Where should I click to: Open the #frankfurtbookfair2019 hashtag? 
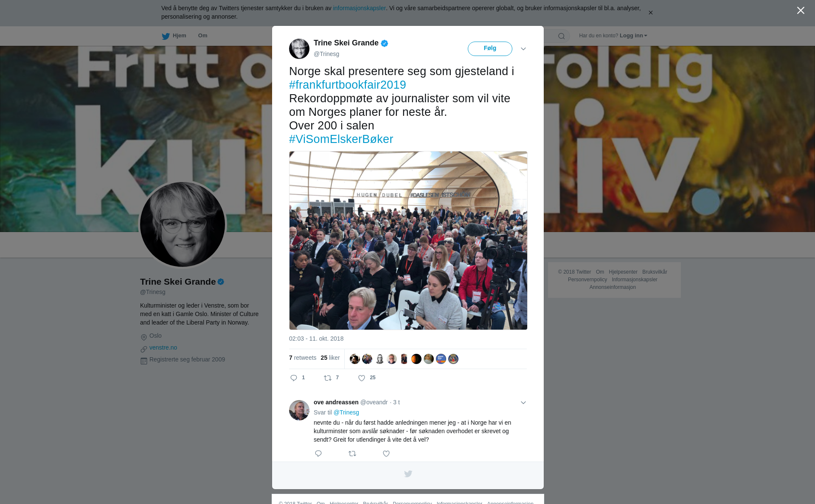click(x=347, y=85)
